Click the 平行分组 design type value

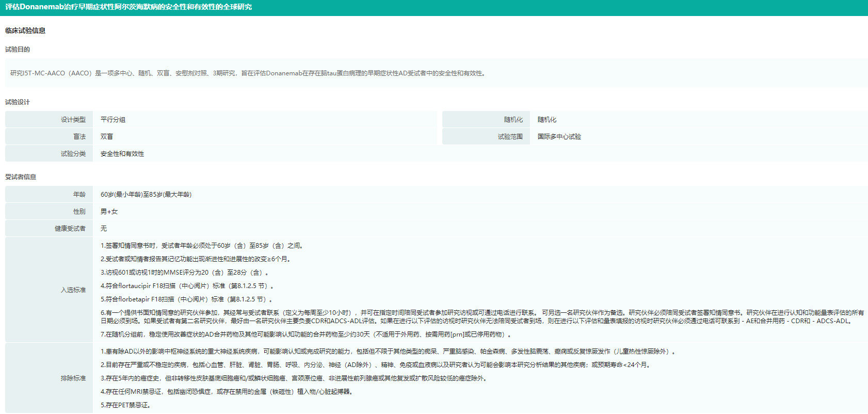coord(113,120)
